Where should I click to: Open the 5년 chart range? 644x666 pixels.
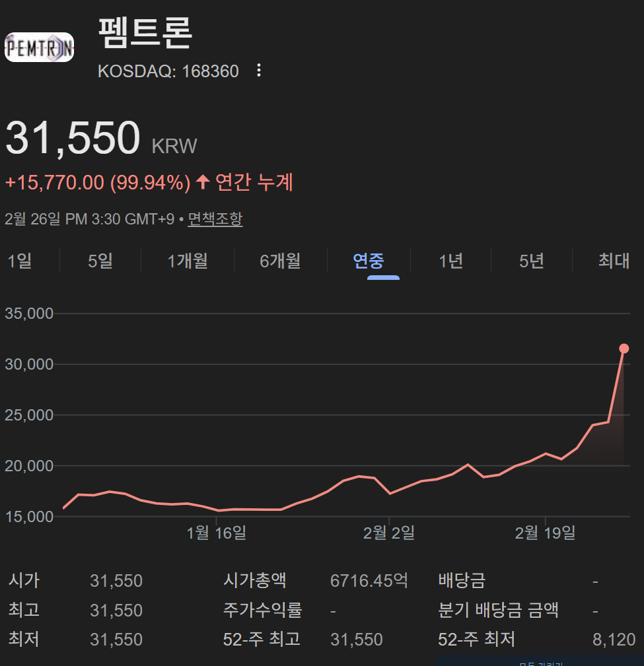[532, 261]
